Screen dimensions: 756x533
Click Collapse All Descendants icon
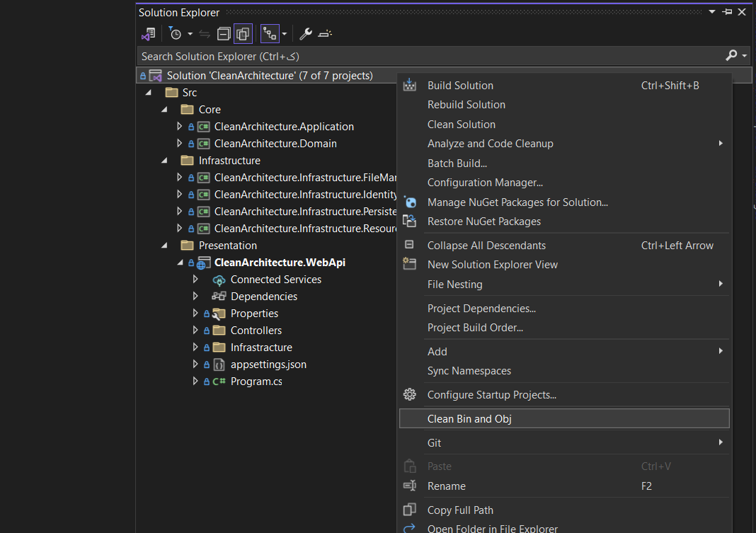click(409, 244)
